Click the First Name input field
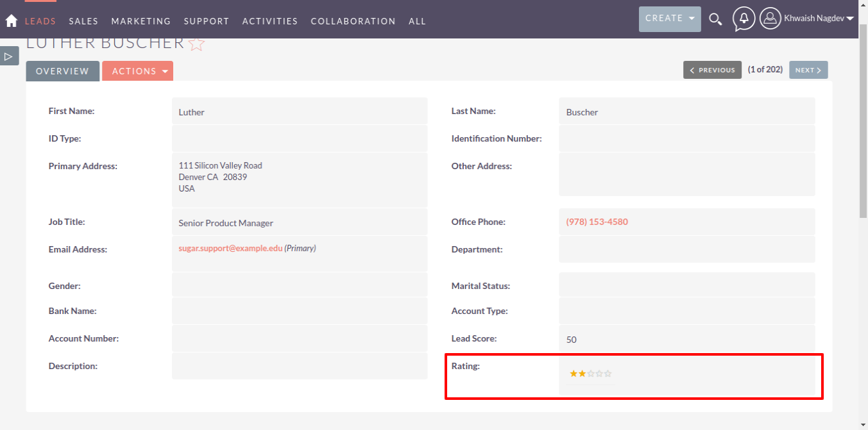This screenshot has height=430, width=868. click(x=300, y=110)
